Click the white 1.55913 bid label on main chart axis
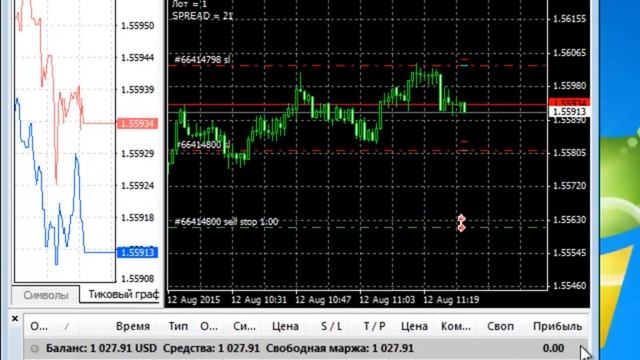Screen dimensions: 640x360 569,112
